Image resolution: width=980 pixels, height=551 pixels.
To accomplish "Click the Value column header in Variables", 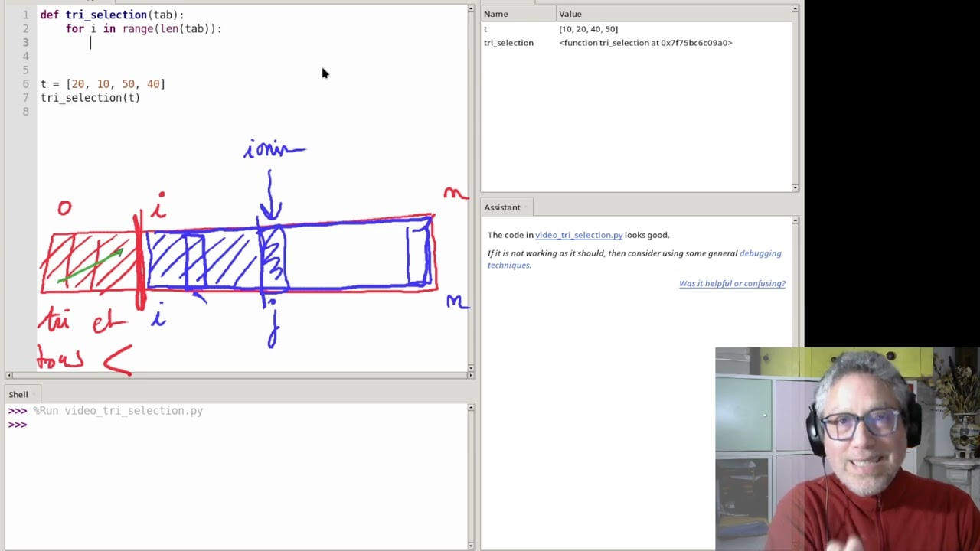I will pos(674,14).
